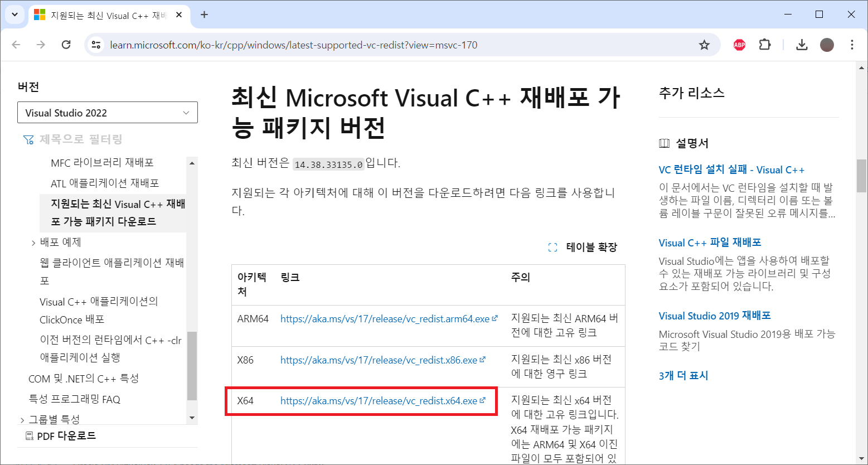Click version text 14.38.33135.0

click(329, 164)
